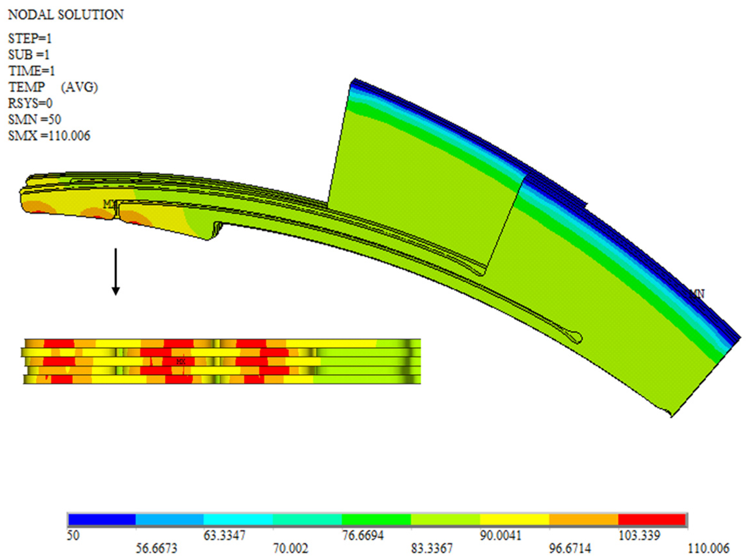The image size is (746, 560).
Task: Select the cyan legend swatch above 63.3347
Action: (238, 519)
